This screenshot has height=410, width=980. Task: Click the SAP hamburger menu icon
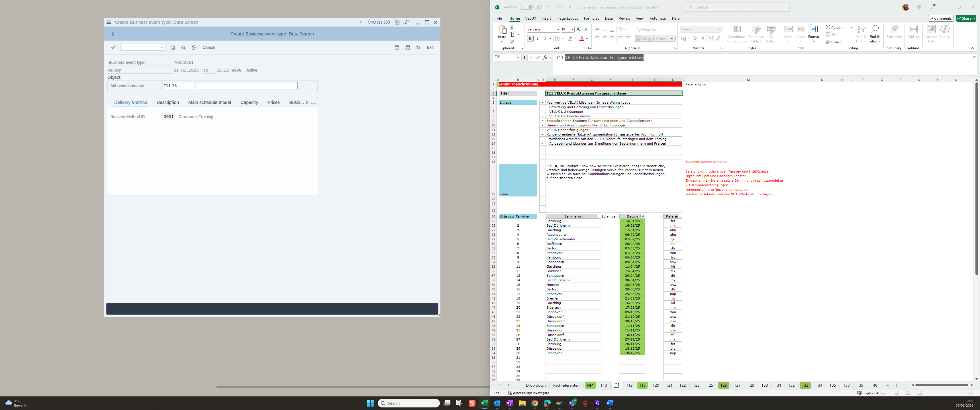pos(109,22)
